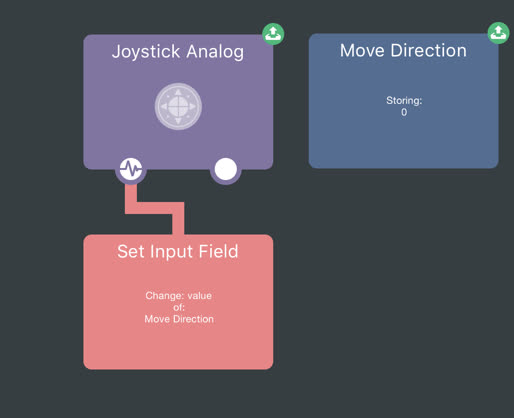Click the pulse waveform output port
This screenshot has height=418, width=514.
131,169
